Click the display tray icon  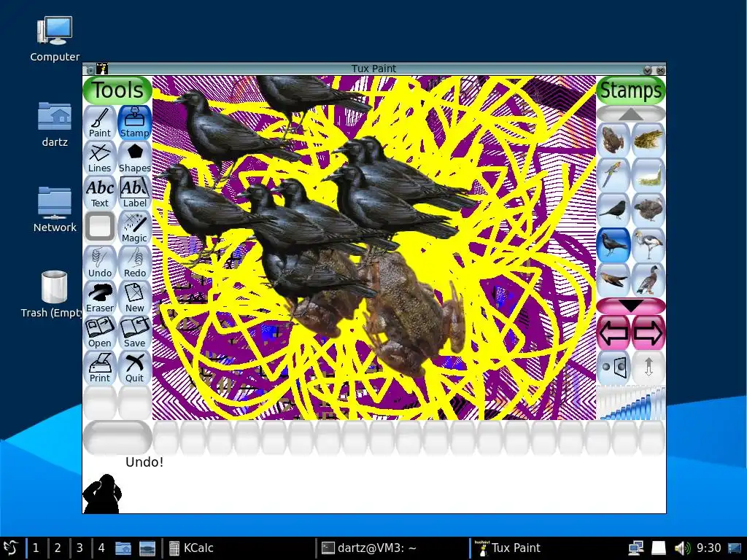(735, 548)
